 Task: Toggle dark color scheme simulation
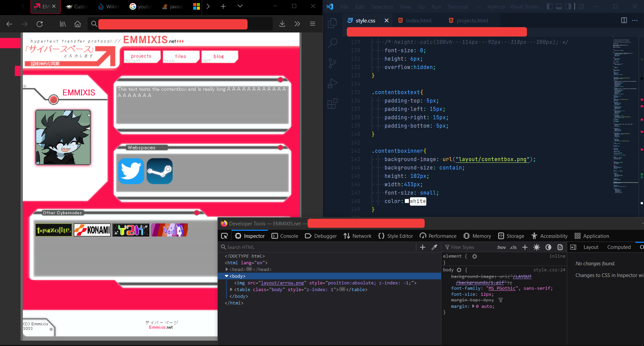coord(548,247)
